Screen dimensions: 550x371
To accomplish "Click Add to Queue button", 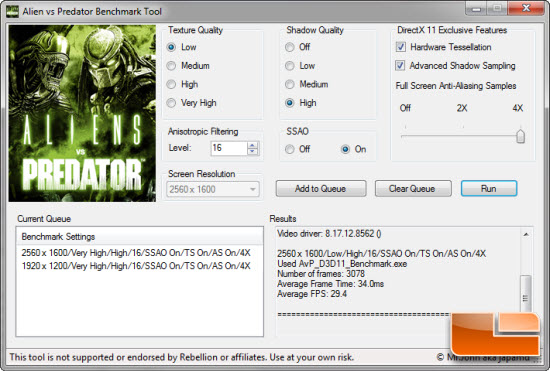I will 321,189.
